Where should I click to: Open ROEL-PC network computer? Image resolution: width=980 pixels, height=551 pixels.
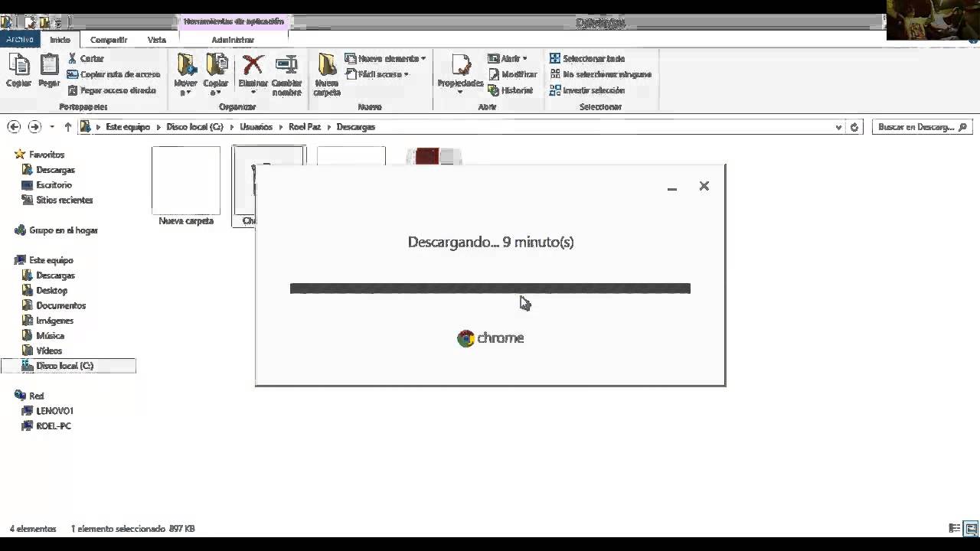tap(54, 426)
